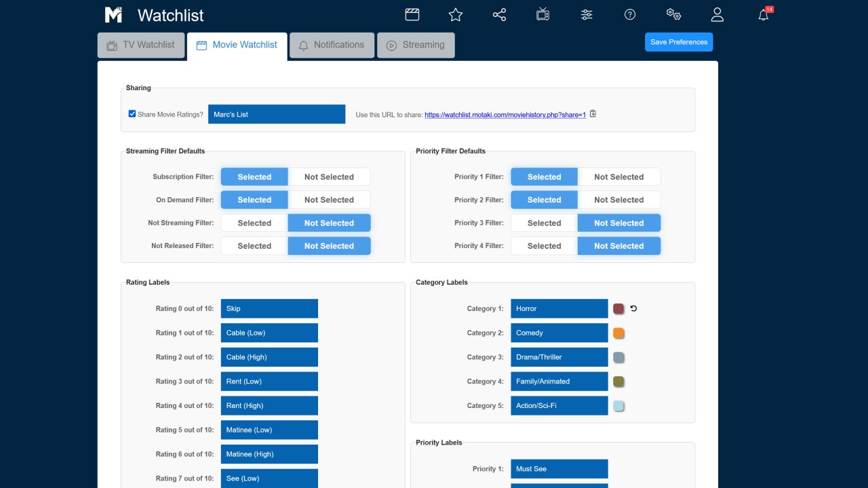Screen dimensions: 868x488
Task: Click the Marc's List name field
Action: (277, 114)
